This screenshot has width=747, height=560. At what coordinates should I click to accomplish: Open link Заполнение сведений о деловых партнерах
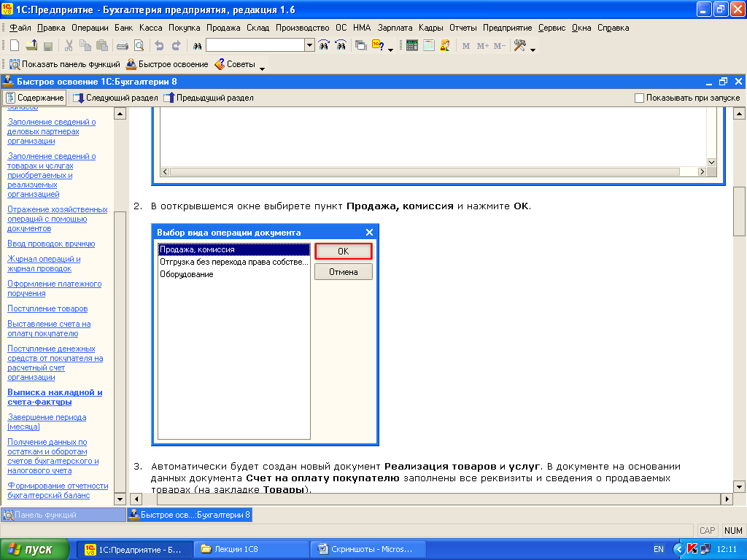(x=52, y=131)
